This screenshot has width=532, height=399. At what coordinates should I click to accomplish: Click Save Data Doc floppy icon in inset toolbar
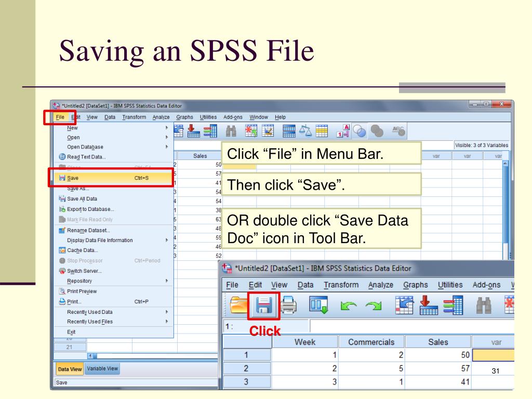264,305
